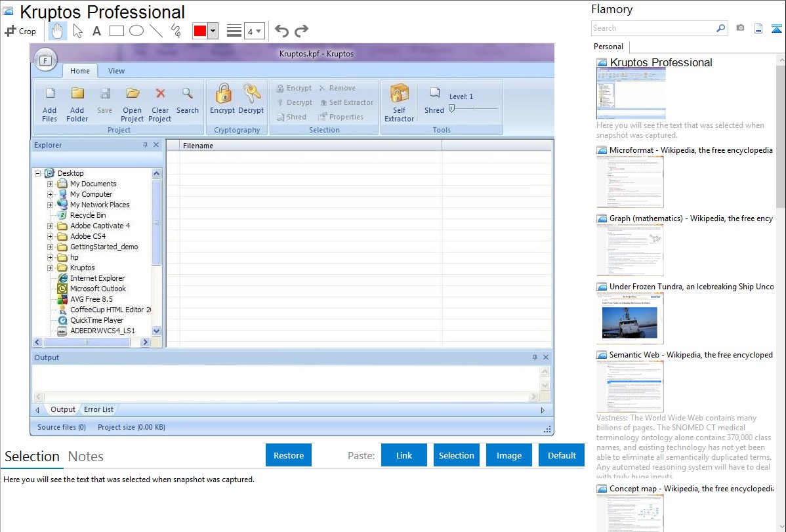
Task: Open the Microformat Wikipedia snapshot thumbnail
Action: pyautogui.click(x=630, y=182)
